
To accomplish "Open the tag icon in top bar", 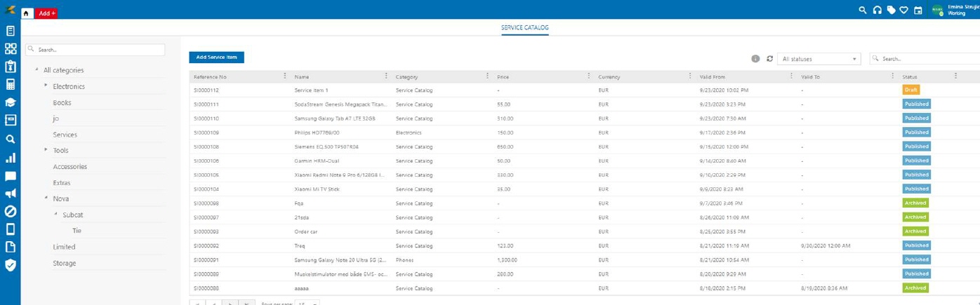I will (x=891, y=10).
